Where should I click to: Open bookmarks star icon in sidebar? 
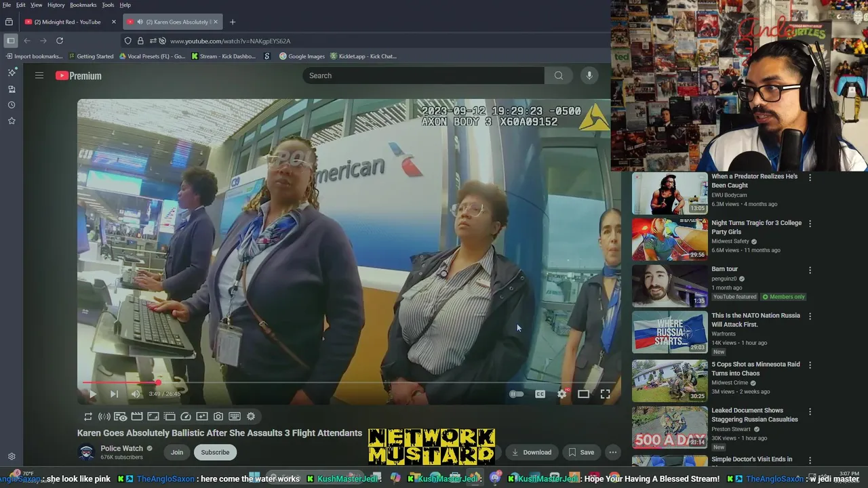(x=12, y=121)
